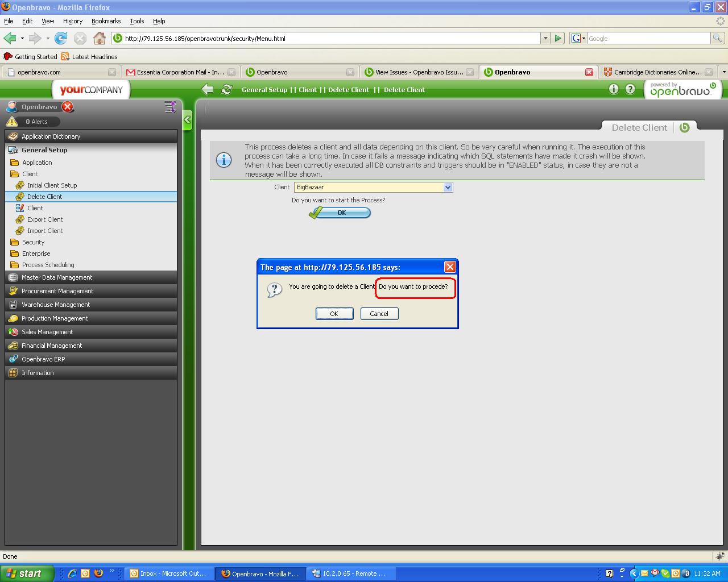Expand the Warehouse Management section
The height and width of the screenshot is (582, 728).
91,305
